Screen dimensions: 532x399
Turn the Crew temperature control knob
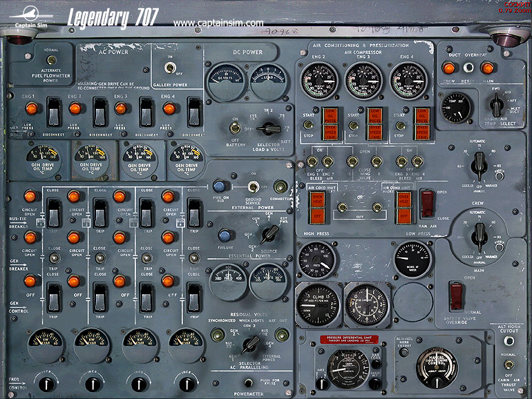pos(479,166)
